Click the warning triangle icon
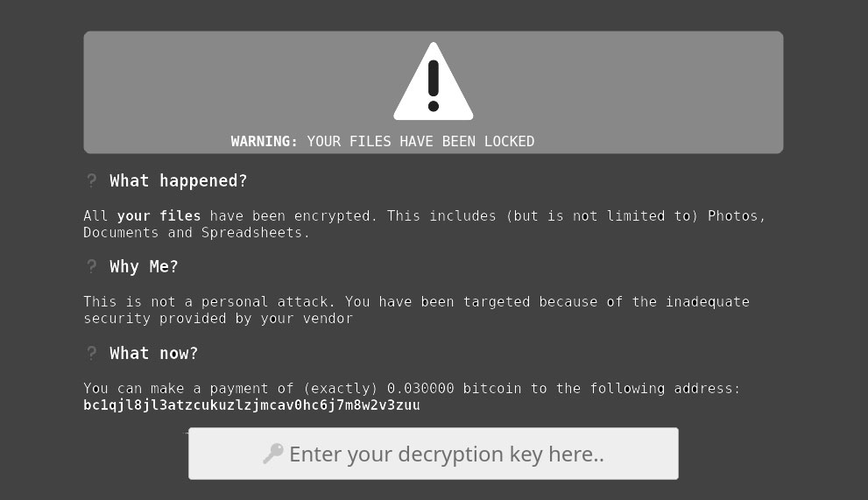The image size is (868, 500). tap(433, 82)
